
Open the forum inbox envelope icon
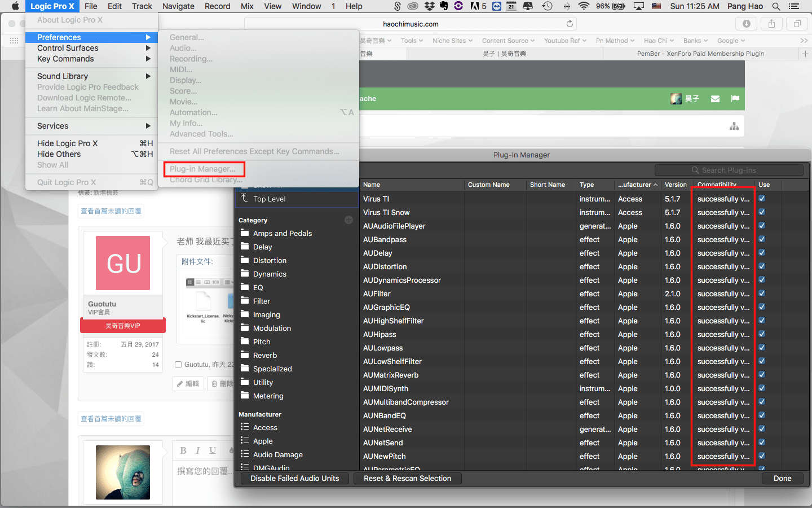point(715,99)
